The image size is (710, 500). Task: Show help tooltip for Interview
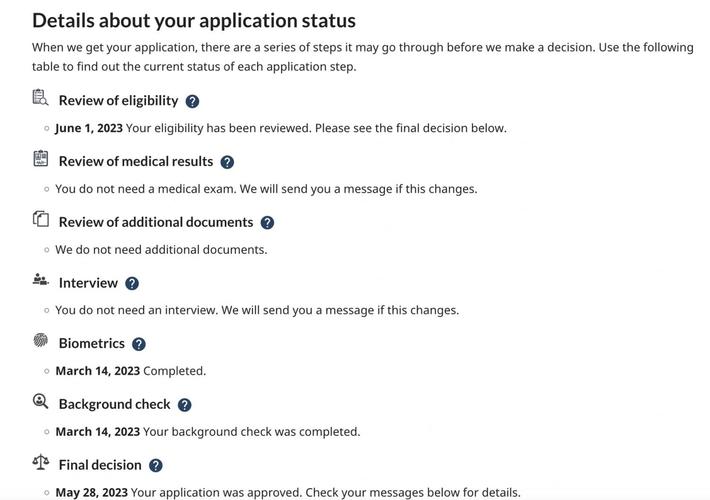132,284
